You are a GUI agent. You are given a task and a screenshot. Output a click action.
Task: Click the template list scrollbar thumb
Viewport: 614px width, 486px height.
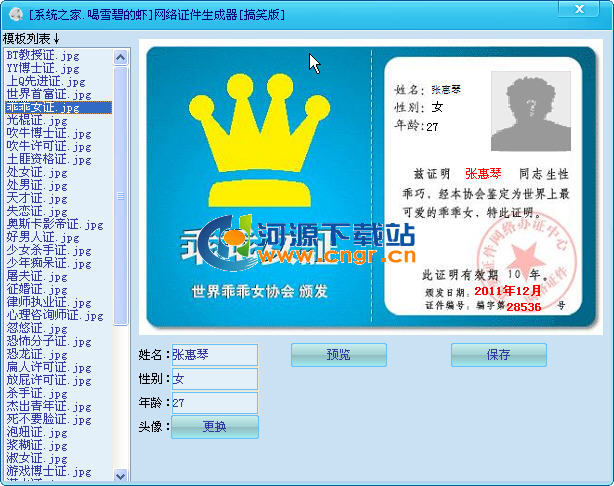coord(121,195)
